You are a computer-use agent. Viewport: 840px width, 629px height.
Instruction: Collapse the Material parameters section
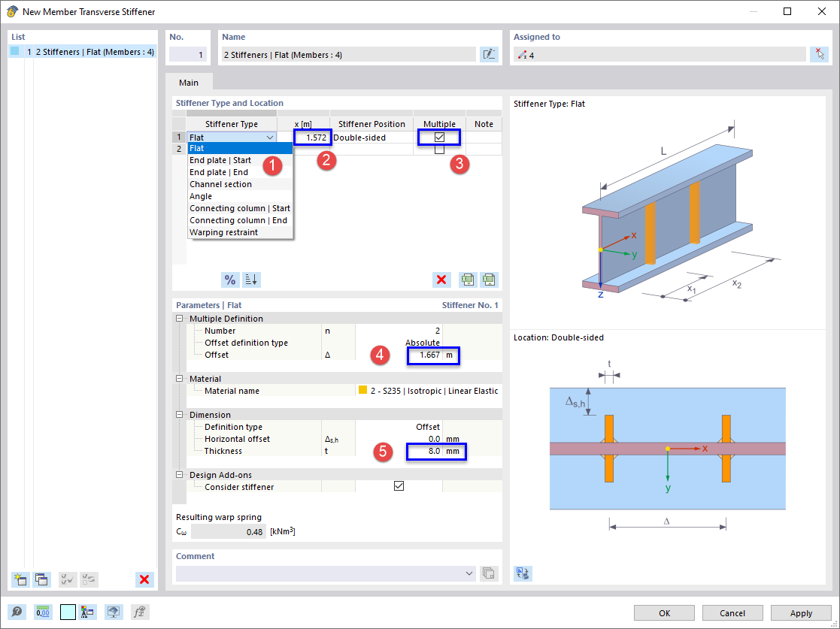pyautogui.click(x=179, y=378)
